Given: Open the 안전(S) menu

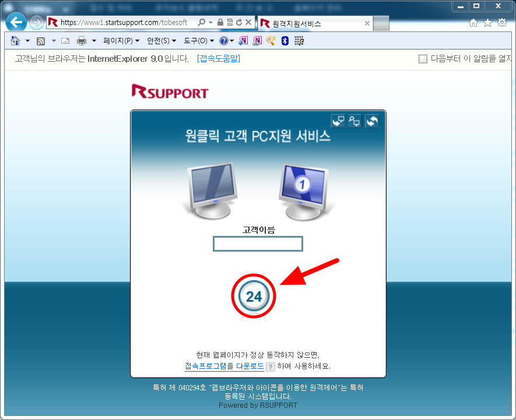Looking at the screenshot, I should pyautogui.click(x=162, y=41).
